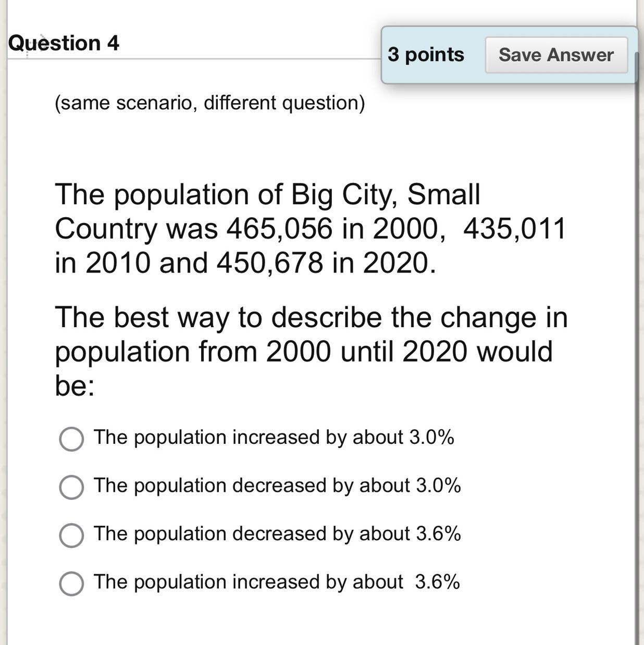Click '(same scenario, different question)' note
Viewport: 644px width, 645px height.
coord(209,103)
